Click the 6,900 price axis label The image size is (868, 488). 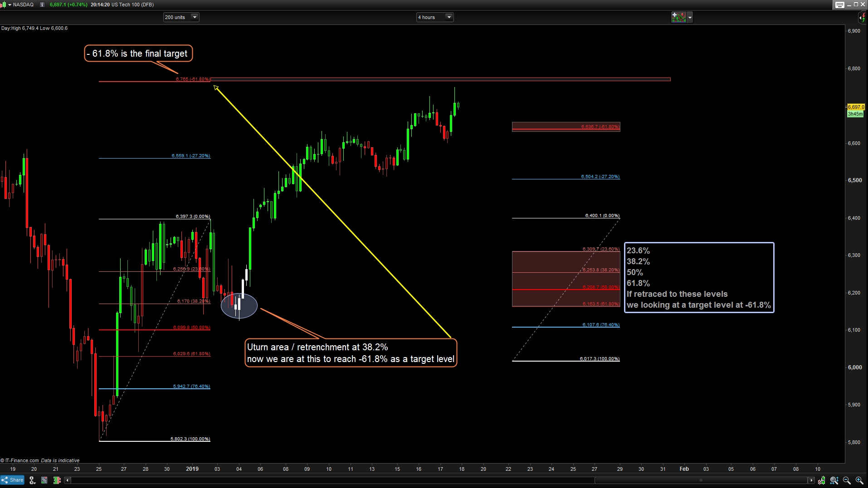coord(854,31)
